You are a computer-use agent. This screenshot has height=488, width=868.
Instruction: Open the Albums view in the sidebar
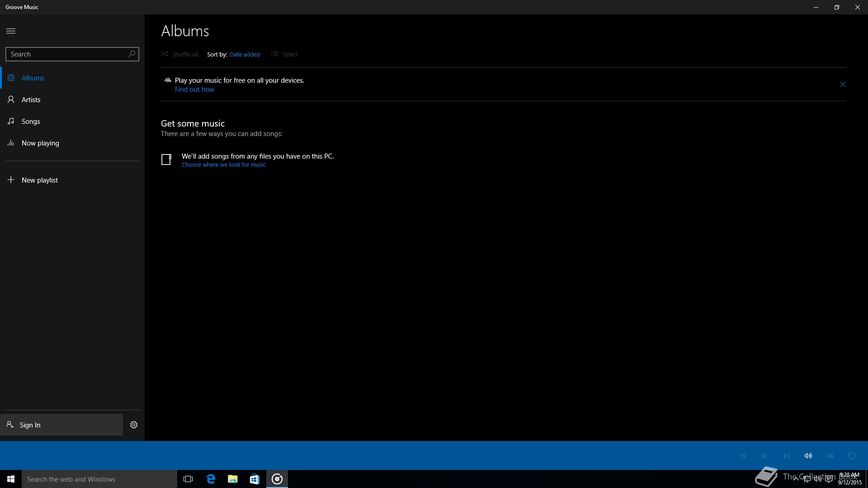click(x=72, y=78)
